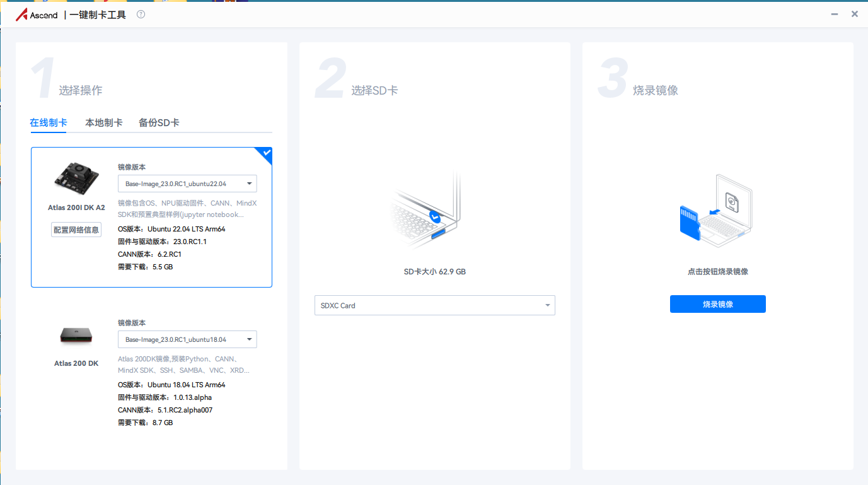Image resolution: width=868 pixels, height=485 pixels.
Task: Click 'OS版本：Ubuntu 18.04 LTS Arm64' text
Action: coord(171,385)
